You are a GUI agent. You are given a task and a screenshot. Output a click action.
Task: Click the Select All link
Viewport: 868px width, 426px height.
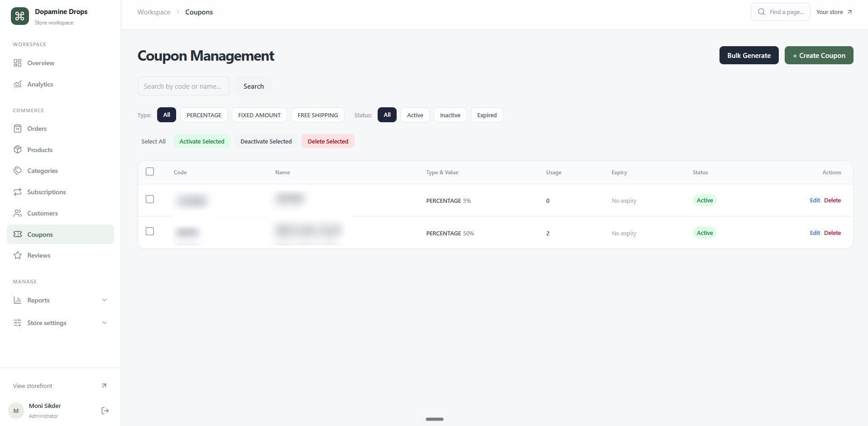[153, 141]
